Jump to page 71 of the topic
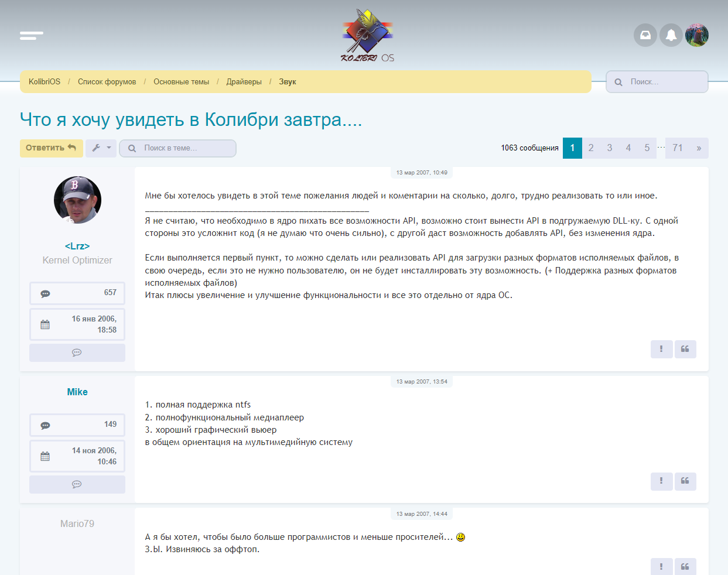The width and height of the screenshot is (728, 575). (678, 148)
